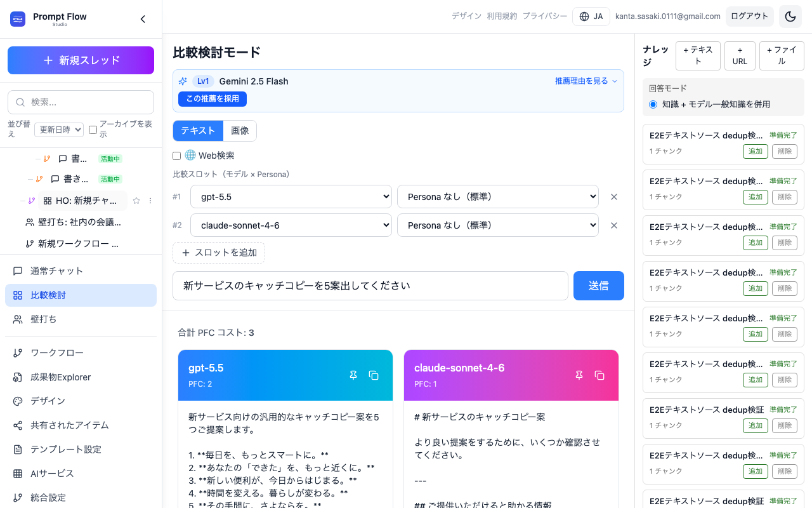Open the gpt-5.5 model dropdown in slot #1
The width and height of the screenshot is (812, 508).
(291, 197)
